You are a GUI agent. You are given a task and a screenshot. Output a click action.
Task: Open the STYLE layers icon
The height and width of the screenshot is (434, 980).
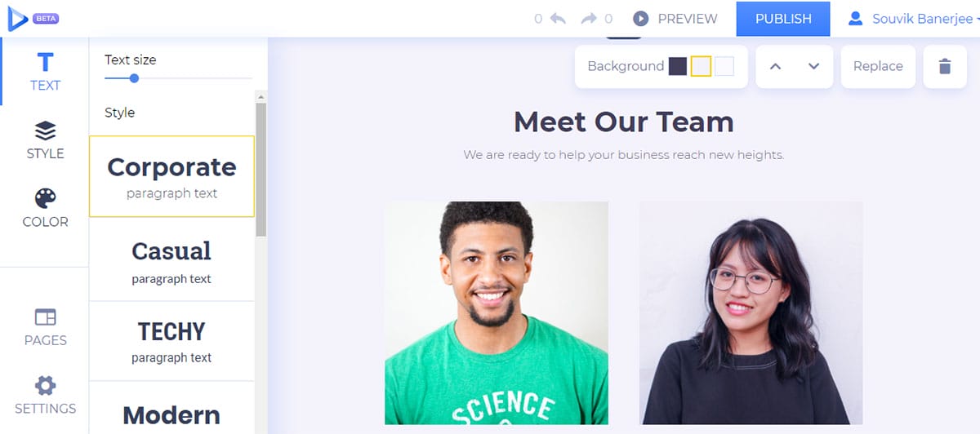[45, 131]
